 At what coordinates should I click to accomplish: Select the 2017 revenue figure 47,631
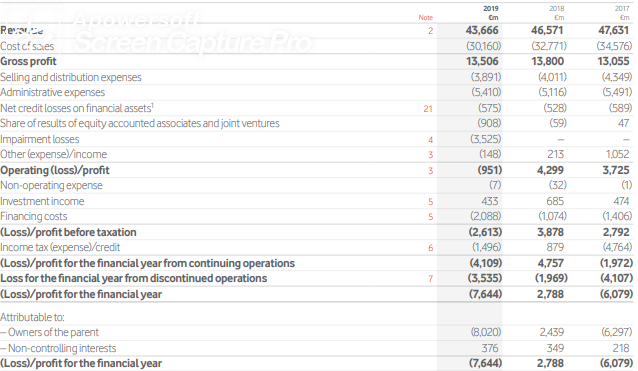[x=614, y=31]
